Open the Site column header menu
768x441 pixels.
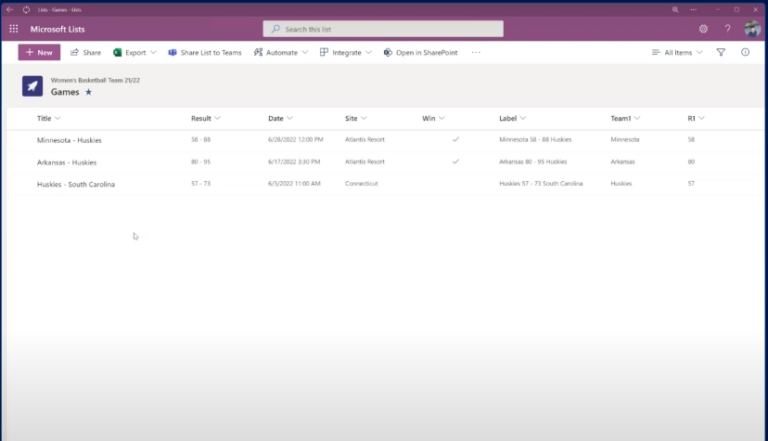coord(356,118)
